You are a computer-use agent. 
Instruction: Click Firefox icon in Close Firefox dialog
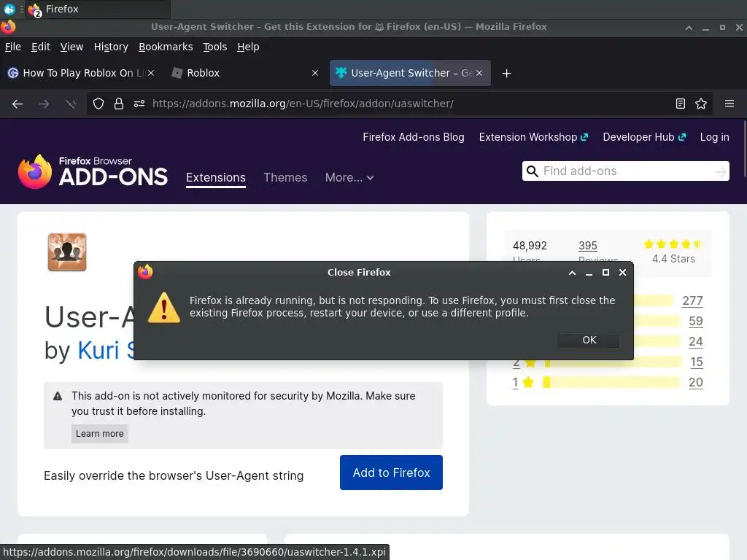[x=145, y=272]
